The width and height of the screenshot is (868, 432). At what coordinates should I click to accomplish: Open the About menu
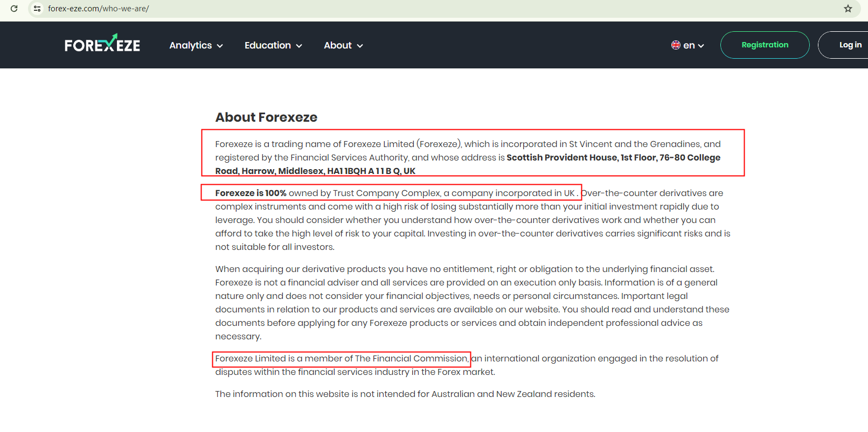point(343,45)
